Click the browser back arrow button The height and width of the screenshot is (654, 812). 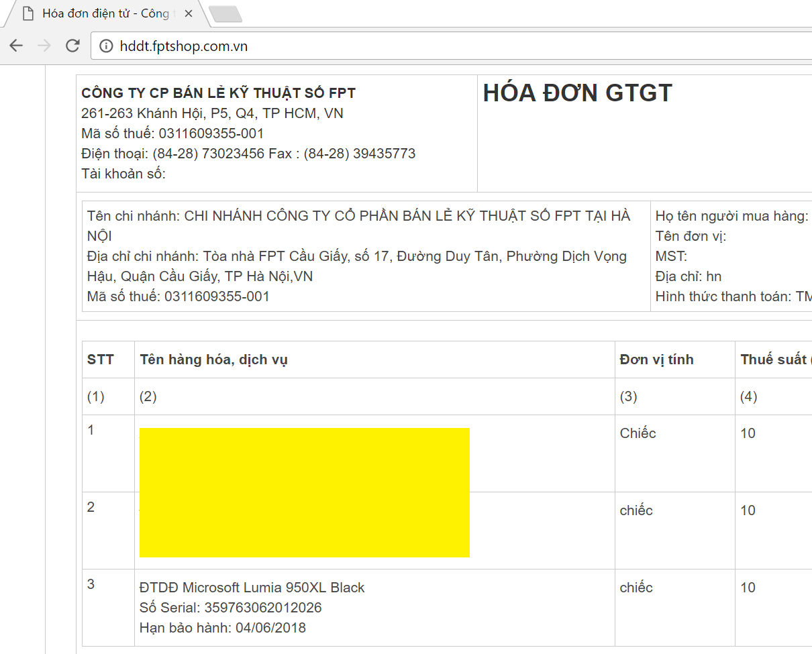(x=16, y=46)
